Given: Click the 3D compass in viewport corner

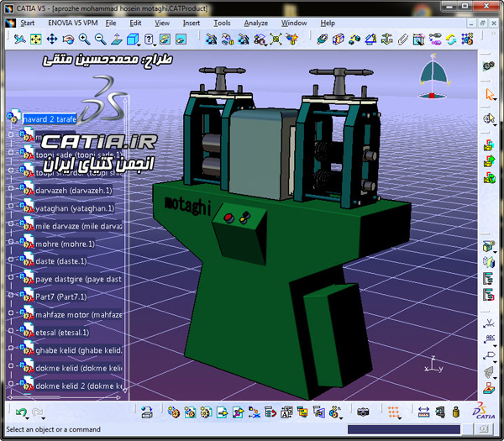Looking at the screenshot, I should [433, 76].
